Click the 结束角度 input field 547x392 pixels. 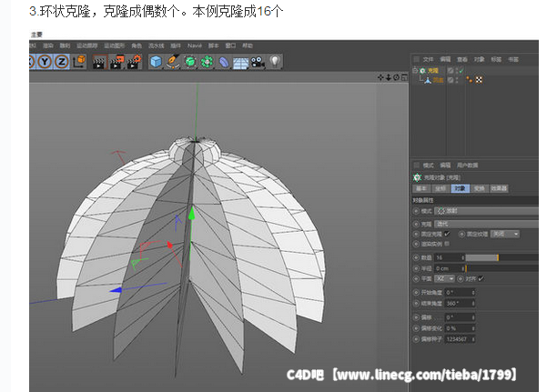455,303
